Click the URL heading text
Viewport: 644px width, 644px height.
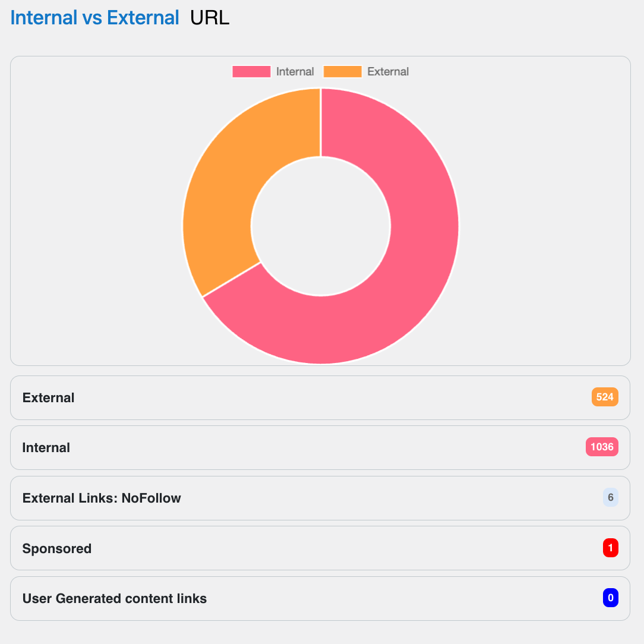(210, 18)
